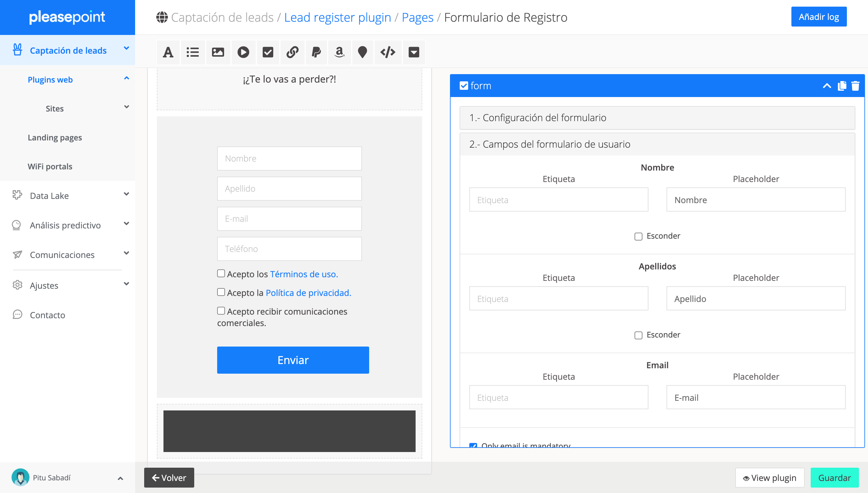Tick the Términos de uso acceptance checkbox
Image resolution: width=868 pixels, height=493 pixels.
221,274
